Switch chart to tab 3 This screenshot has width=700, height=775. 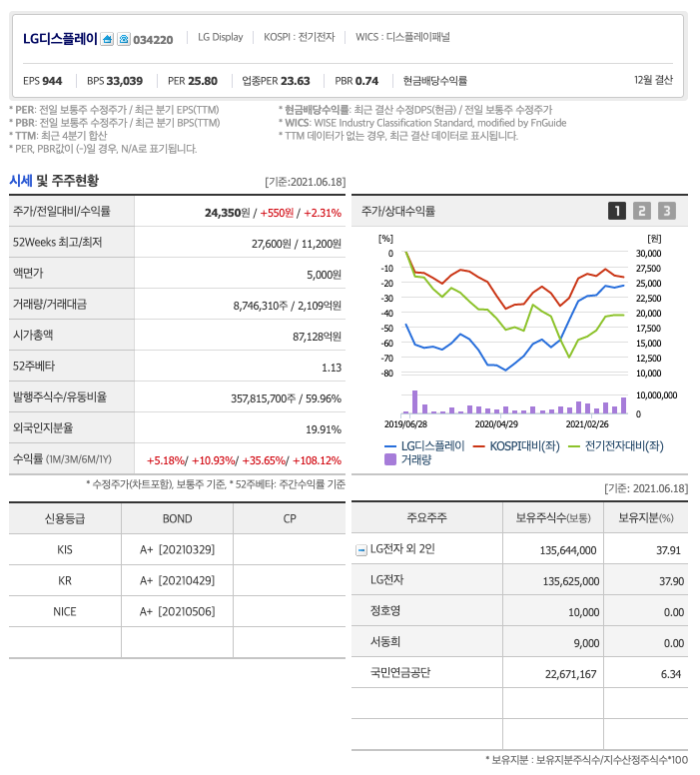(x=666, y=211)
